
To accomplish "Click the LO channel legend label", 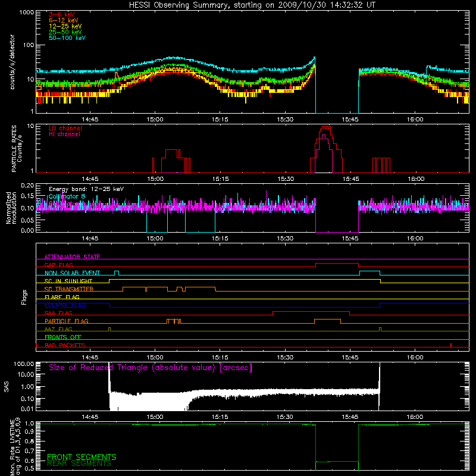I will point(65,128).
